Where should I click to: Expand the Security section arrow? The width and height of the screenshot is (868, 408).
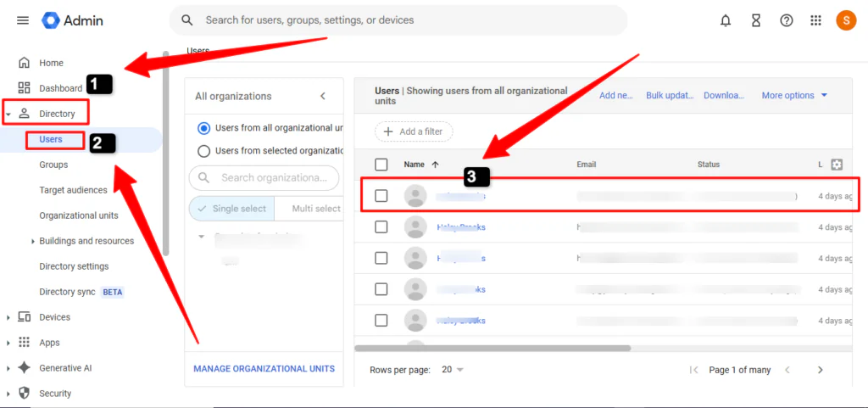[x=8, y=394]
